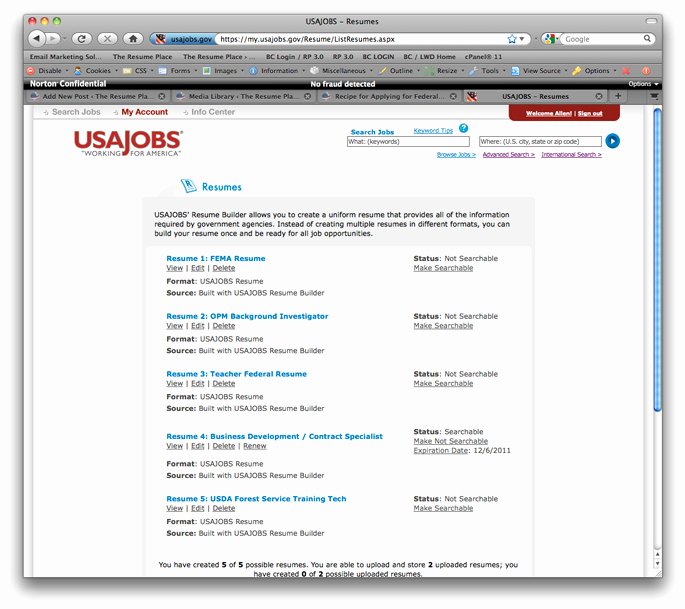Click the red X icon in developer toolbar
Image resolution: width=685 pixels, height=609 pixels.
pos(626,70)
